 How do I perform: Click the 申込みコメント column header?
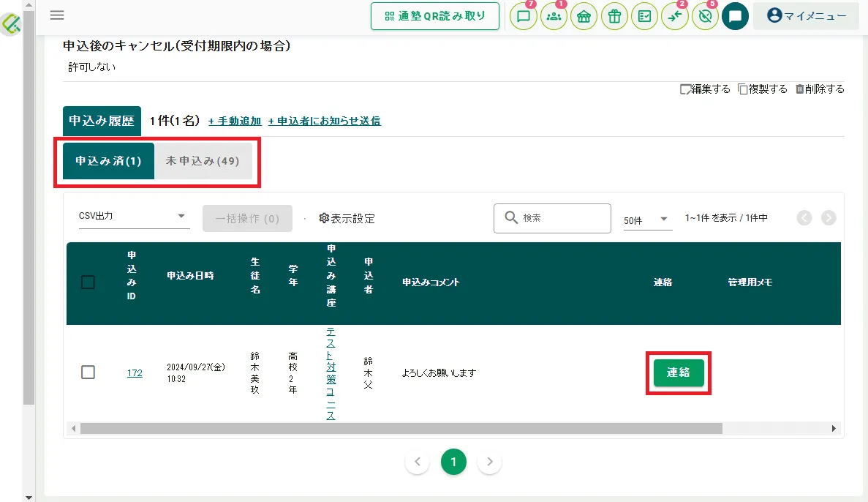click(431, 282)
